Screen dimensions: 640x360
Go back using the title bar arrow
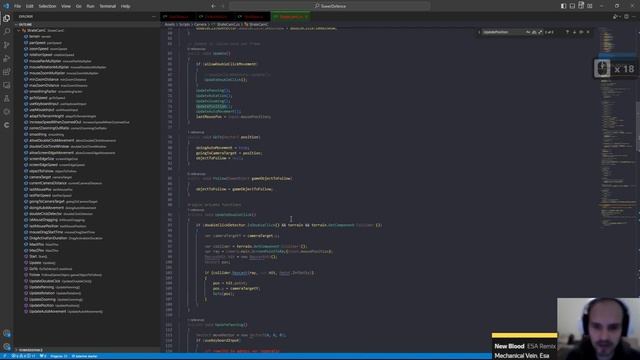click(213, 6)
